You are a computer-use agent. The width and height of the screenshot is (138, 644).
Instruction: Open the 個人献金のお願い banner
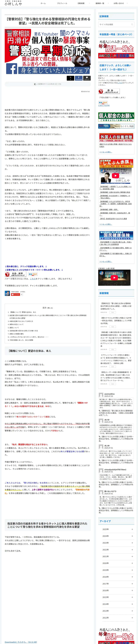click(x=116, y=117)
